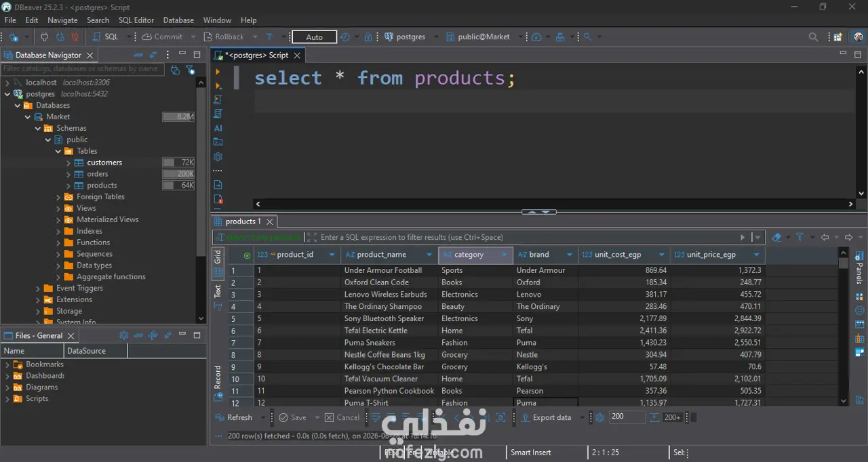This screenshot has height=462, width=868.
Task: Click the navigator filter text field
Action: [x=82, y=68]
